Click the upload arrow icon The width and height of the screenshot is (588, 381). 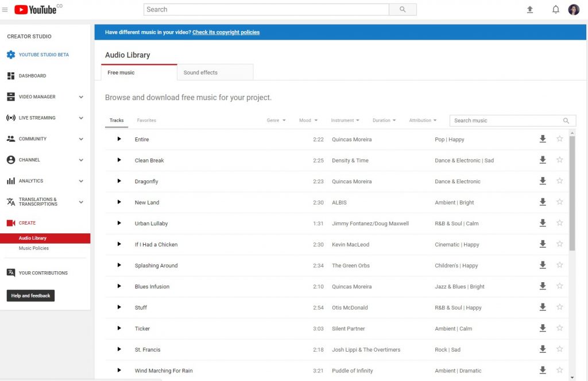[x=529, y=9]
